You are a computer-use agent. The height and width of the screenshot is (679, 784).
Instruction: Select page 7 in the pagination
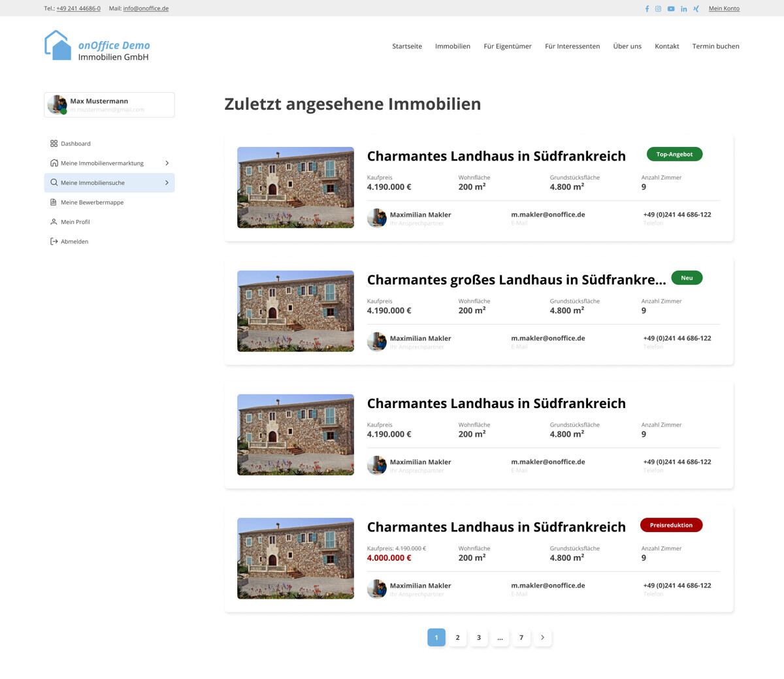(x=521, y=637)
